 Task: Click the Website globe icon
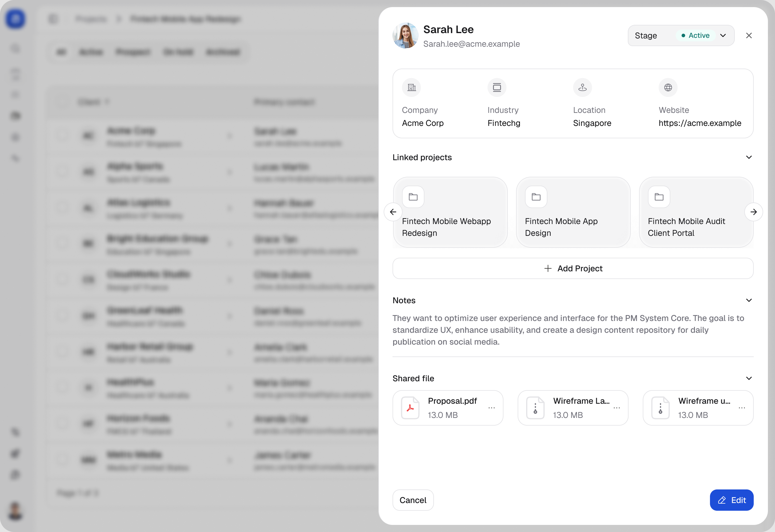point(668,87)
